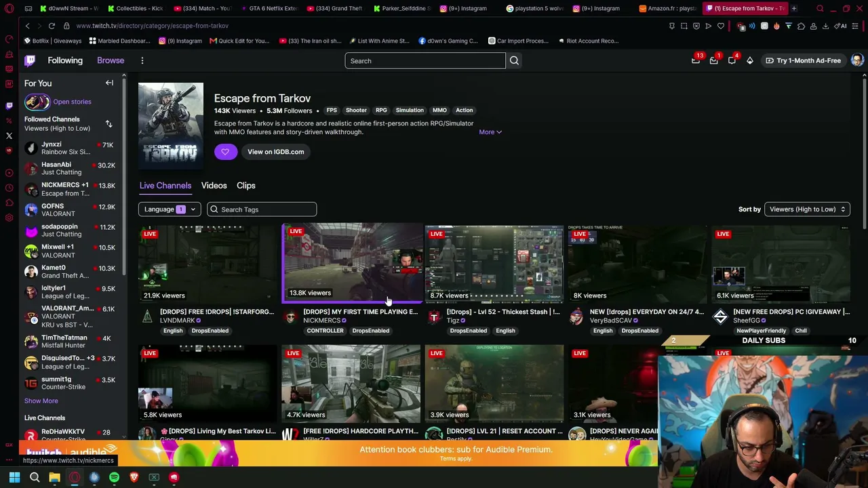The image size is (868, 488).
Task: Open the Windows Start menu
Action: point(14,477)
